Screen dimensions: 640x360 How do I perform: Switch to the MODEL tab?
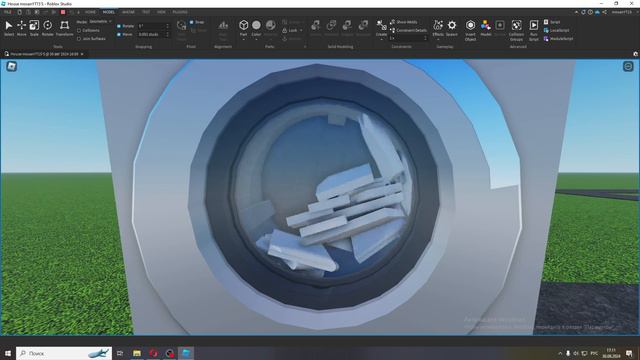coord(109,12)
